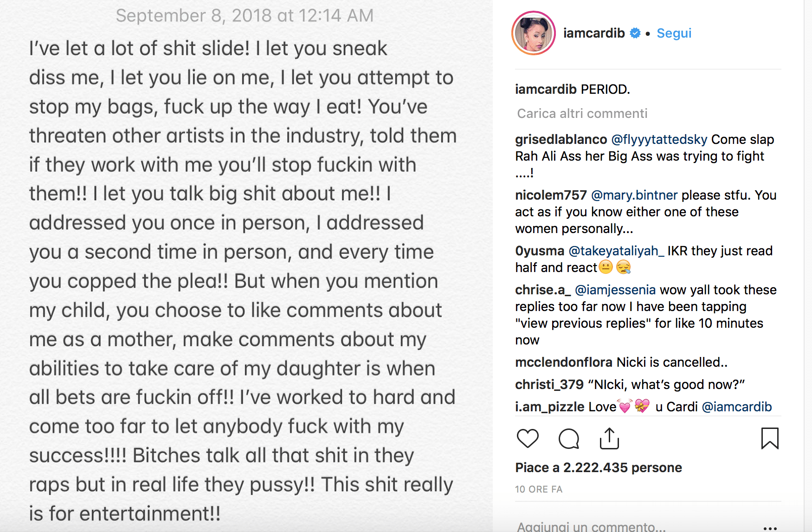The width and height of the screenshot is (812, 532).
Task: Open the 10 ORE FA timestamp
Action: (539, 489)
